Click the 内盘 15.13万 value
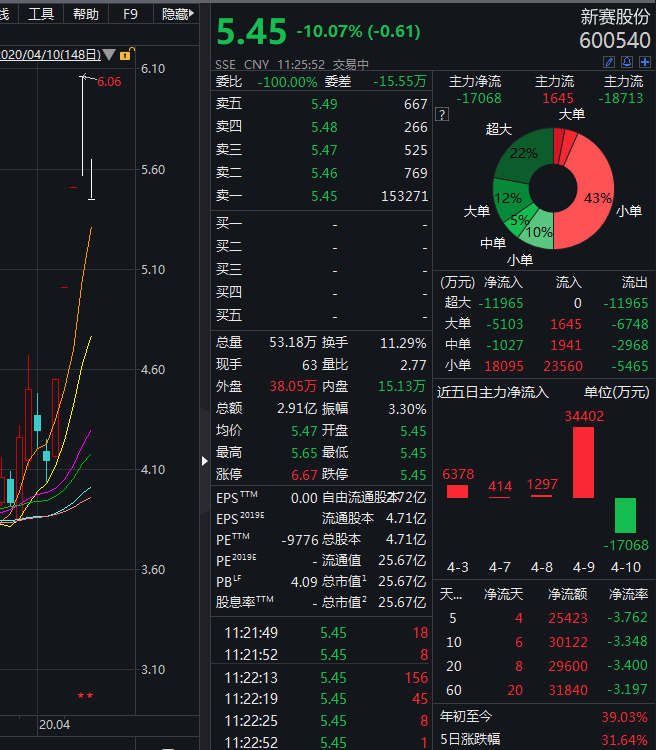This screenshot has height=750, width=656. coord(401,386)
